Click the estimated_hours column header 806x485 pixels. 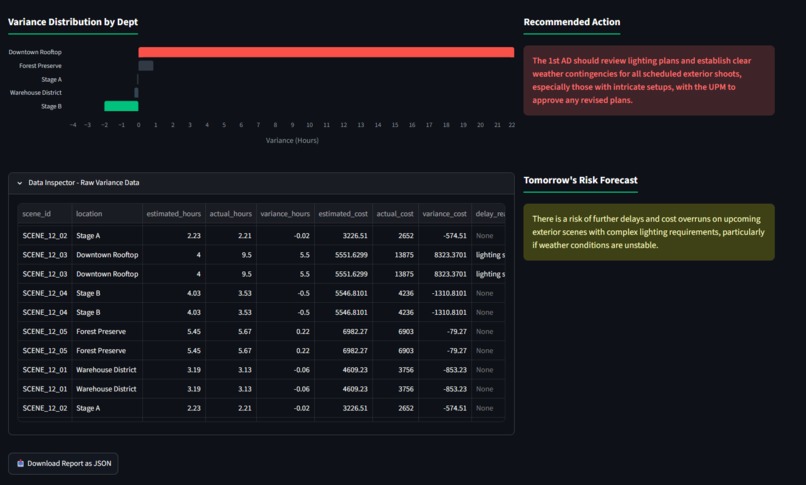(174, 214)
